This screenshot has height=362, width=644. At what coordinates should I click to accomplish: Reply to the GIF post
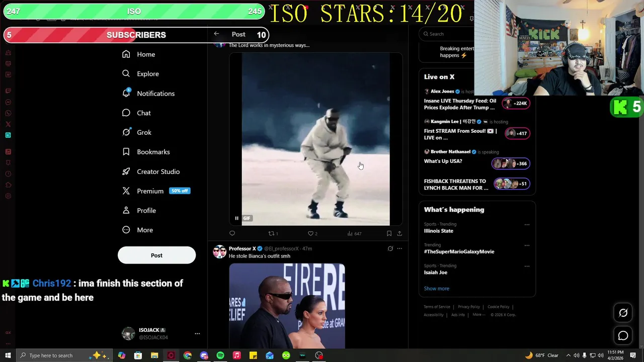232,233
